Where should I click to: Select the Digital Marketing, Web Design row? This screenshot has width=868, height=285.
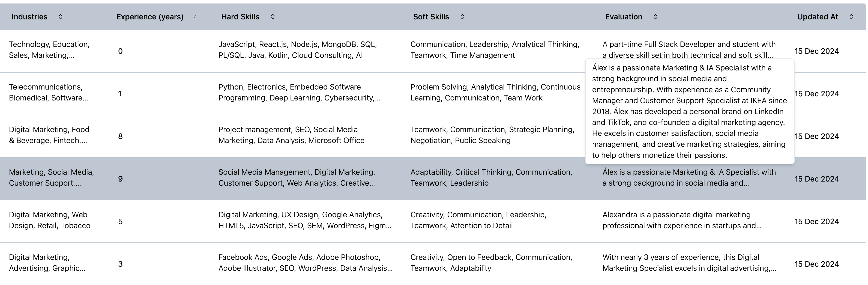pyautogui.click(x=50, y=220)
